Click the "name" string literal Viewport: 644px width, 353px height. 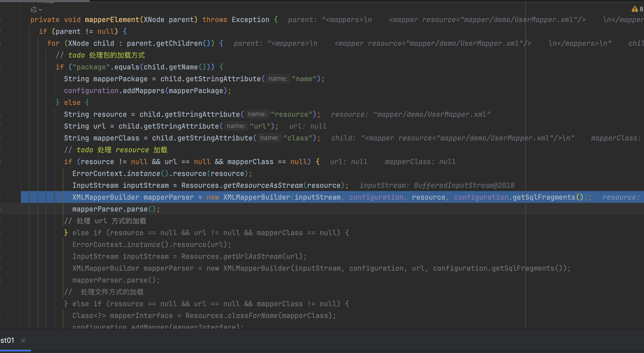coord(304,79)
